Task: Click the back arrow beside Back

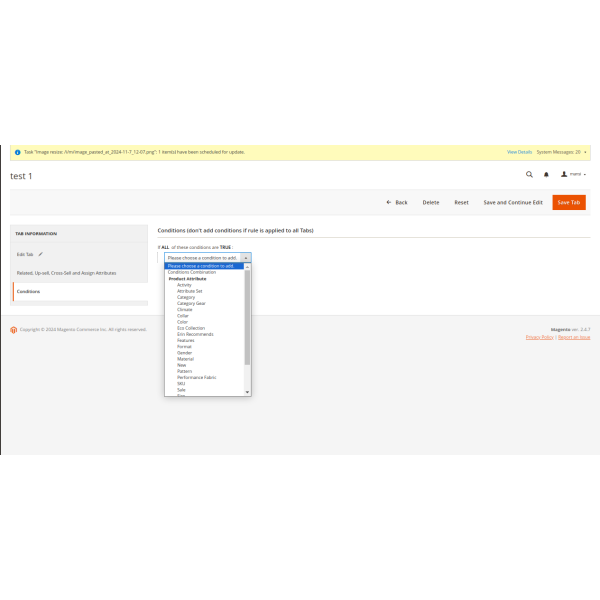Action: pos(389,202)
